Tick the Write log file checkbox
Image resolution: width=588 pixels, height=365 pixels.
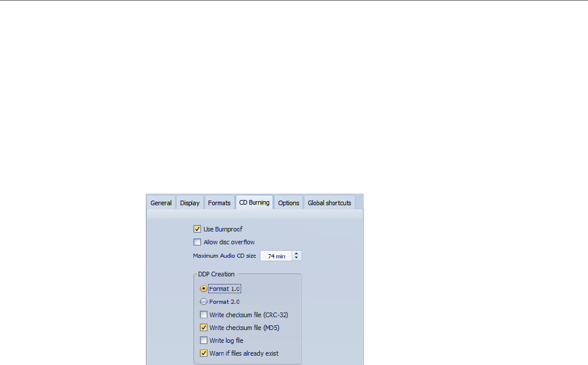[x=203, y=341]
